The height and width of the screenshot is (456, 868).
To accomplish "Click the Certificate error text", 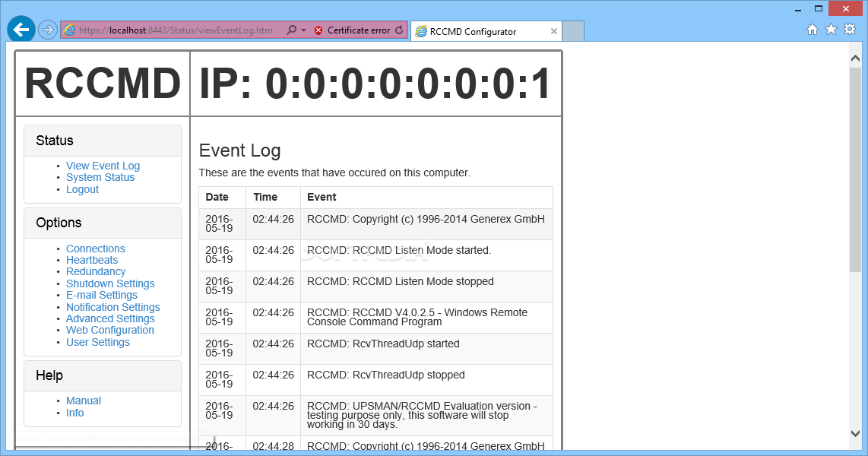I will point(359,30).
